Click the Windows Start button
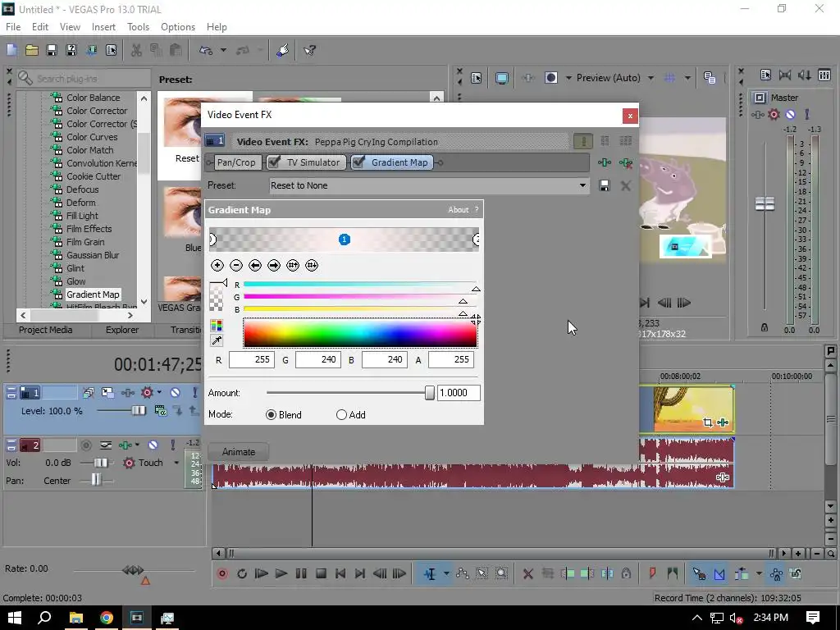 [14, 618]
